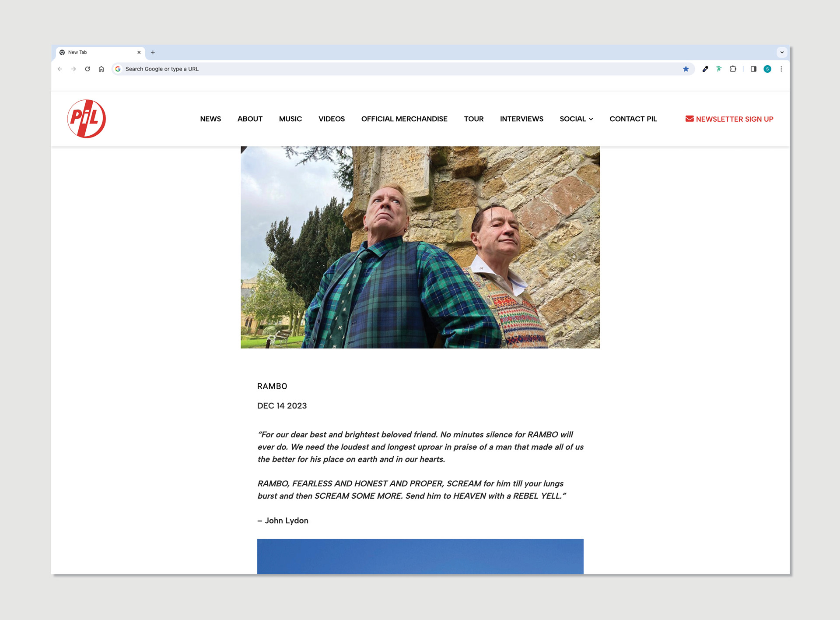Click NEWSLETTER SIGN UP link
Image resolution: width=840 pixels, height=620 pixels.
click(x=729, y=119)
